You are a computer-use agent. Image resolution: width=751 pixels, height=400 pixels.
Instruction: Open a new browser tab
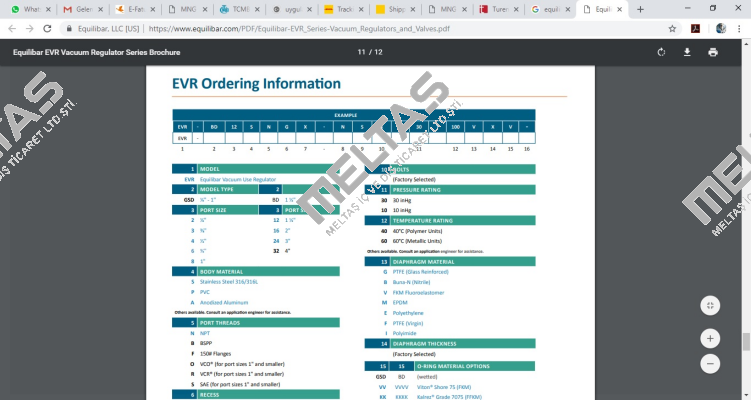coord(640,9)
